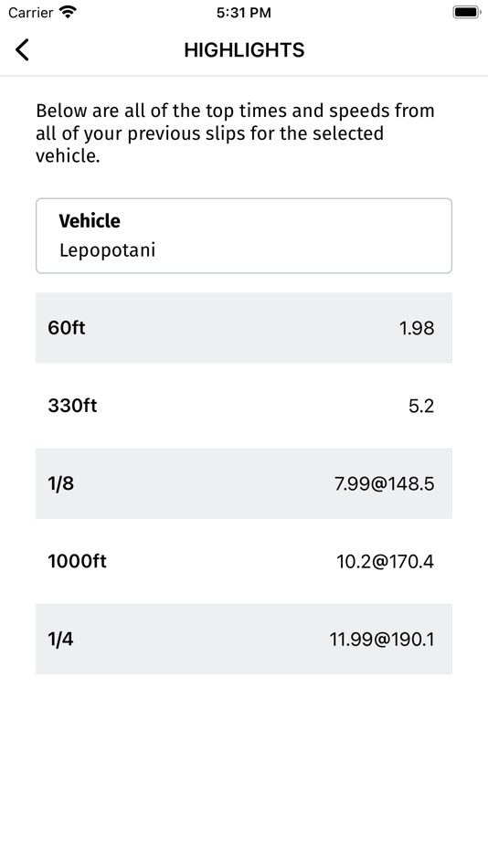Select the 1/4 mile highlight row
488x868 pixels.
click(x=244, y=639)
